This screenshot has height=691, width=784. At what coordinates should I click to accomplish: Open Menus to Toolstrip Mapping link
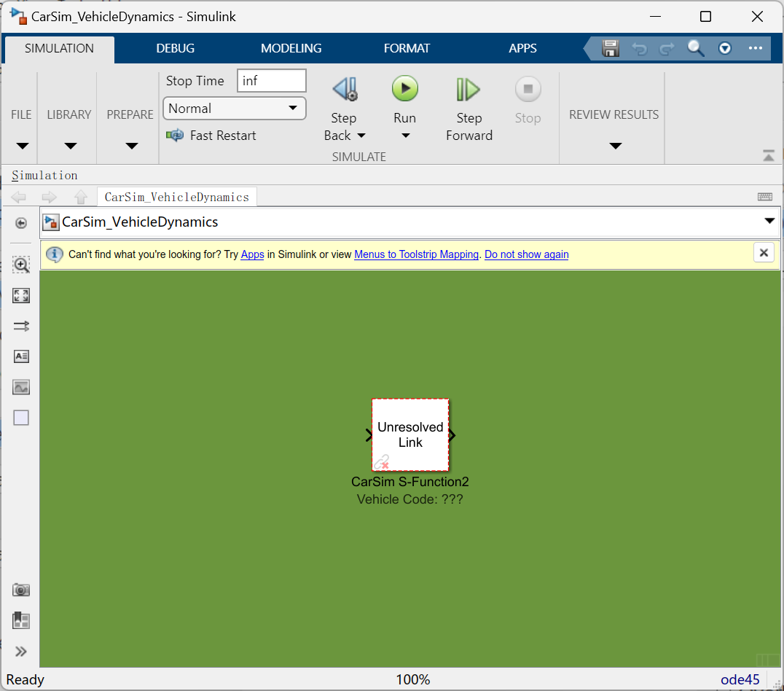pyautogui.click(x=417, y=254)
